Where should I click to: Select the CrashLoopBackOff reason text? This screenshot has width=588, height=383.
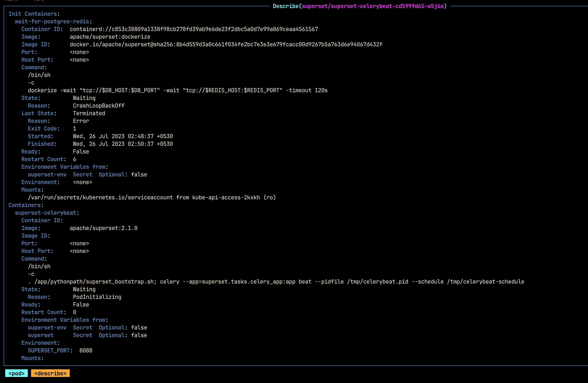pos(99,106)
